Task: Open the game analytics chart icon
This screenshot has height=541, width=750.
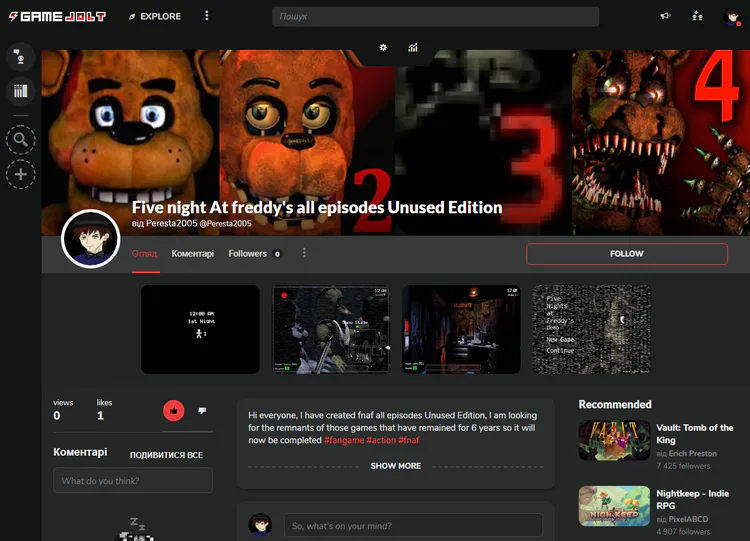Action: (413, 47)
